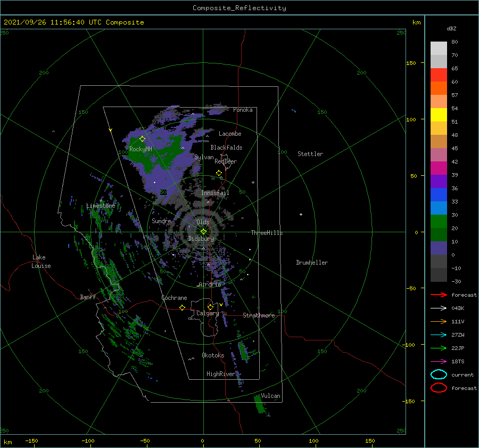The height and width of the screenshot is (448, 479).
Task: Click the orange 111V arrow icon
Action: (439, 321)
